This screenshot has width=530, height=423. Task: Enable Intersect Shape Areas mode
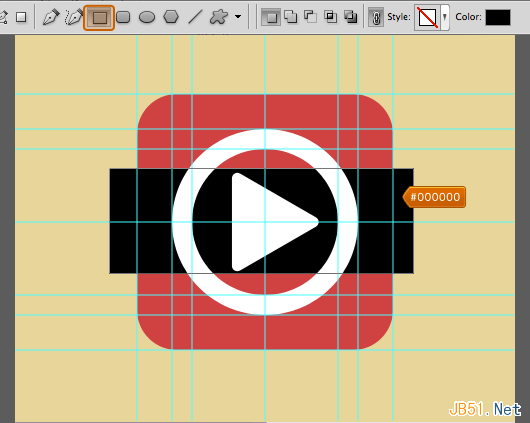[330, 17]
